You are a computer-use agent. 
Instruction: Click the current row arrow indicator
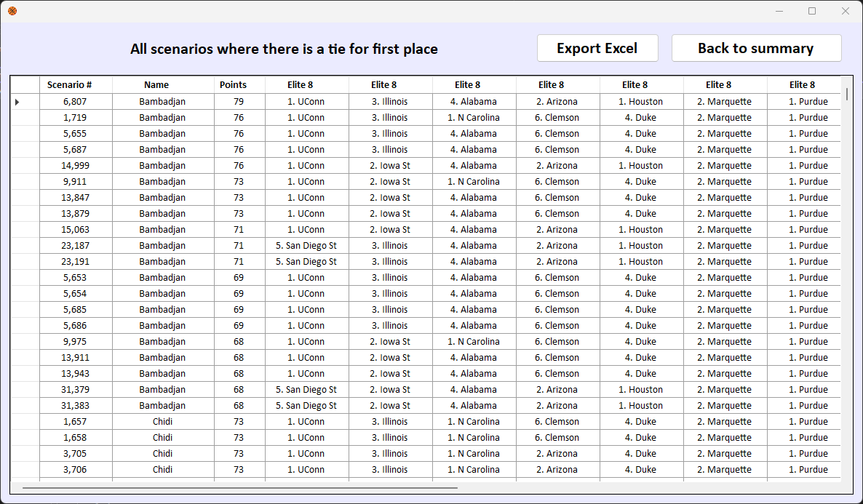coord(17,102)
